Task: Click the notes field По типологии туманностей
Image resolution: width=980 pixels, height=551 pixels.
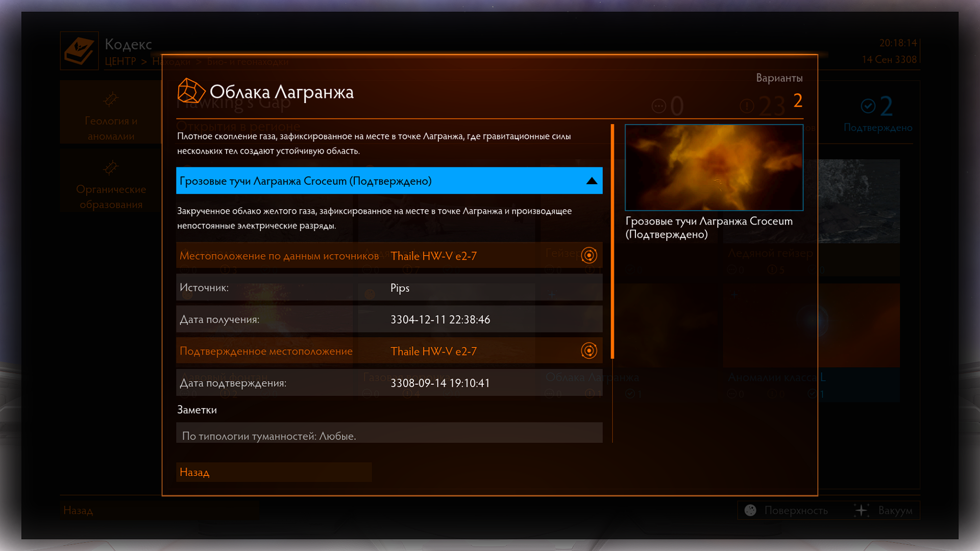Action: pyautogui.click(x=389, y=433)
